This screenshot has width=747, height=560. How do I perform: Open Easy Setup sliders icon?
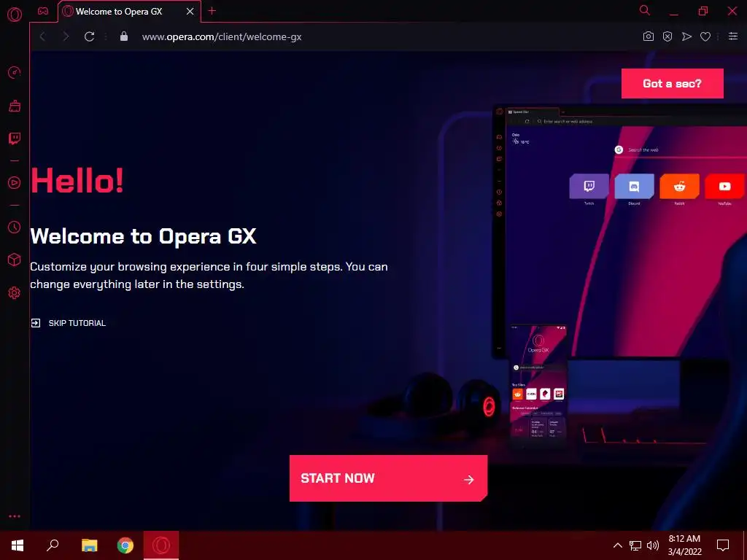733,36
